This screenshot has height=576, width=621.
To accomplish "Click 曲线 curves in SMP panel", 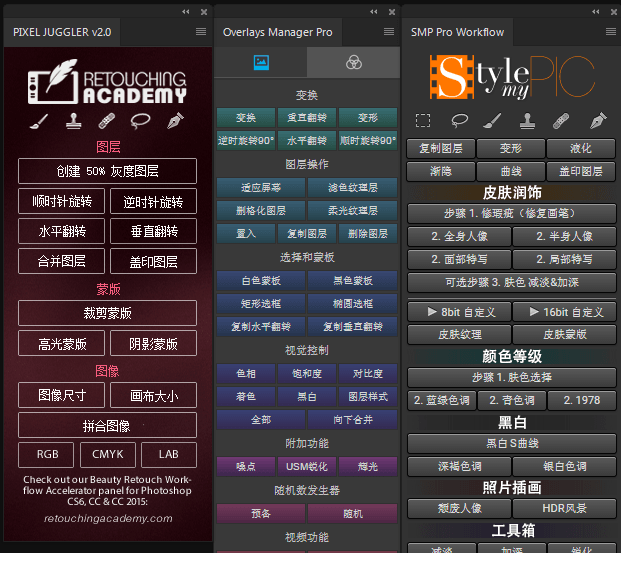I will coord(511,172).
